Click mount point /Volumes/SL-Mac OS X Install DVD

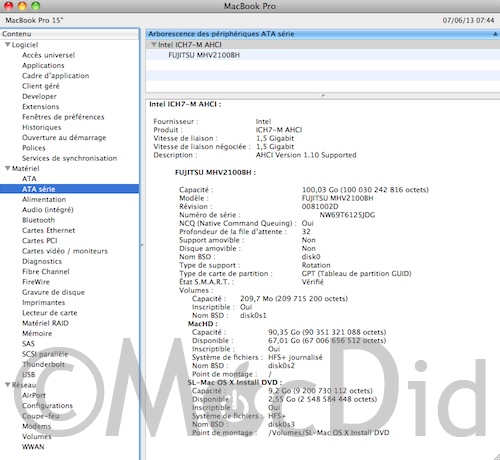pyautogui.click(x=329, y=433)
